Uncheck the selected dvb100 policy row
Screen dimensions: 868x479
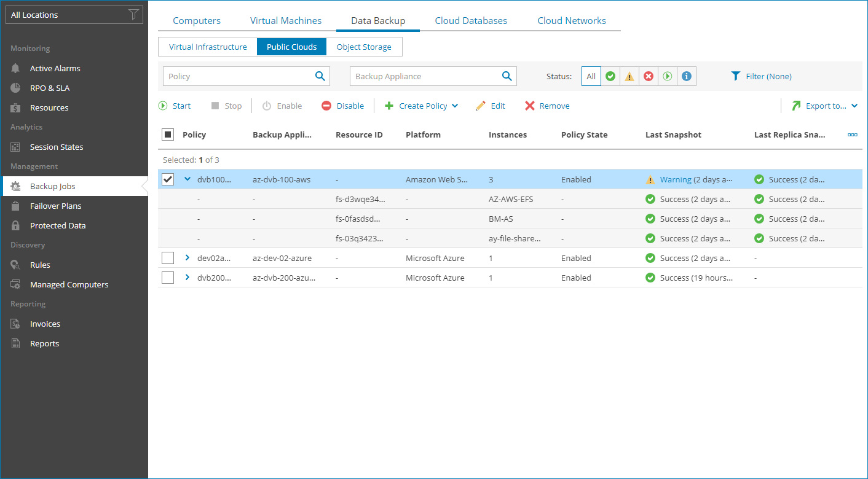point(168,179)
